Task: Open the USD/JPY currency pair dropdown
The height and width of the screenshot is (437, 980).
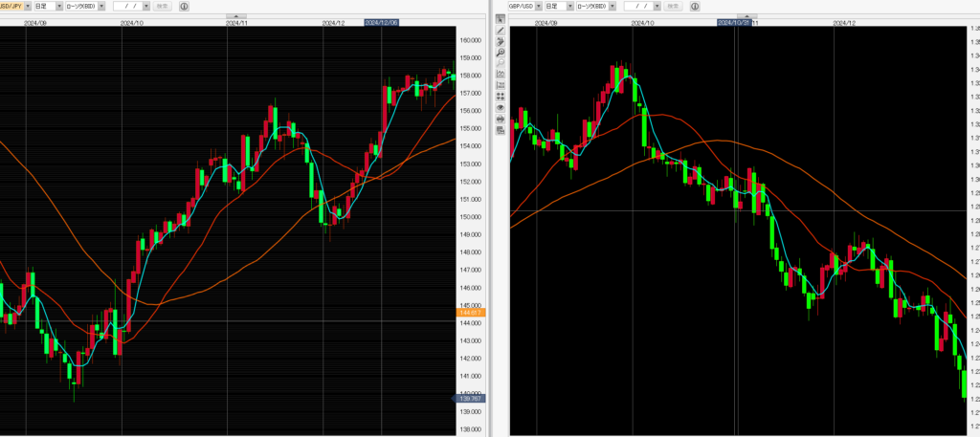Action: coord(28,6)
